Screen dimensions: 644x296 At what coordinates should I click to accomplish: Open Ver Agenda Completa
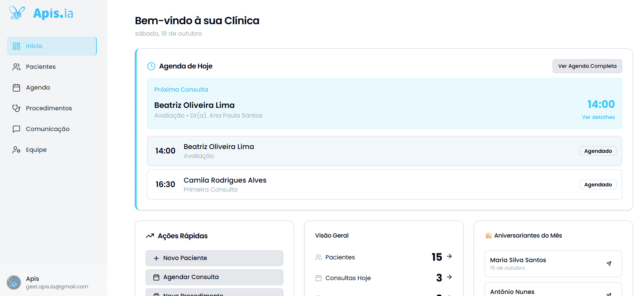pos(587,66)
